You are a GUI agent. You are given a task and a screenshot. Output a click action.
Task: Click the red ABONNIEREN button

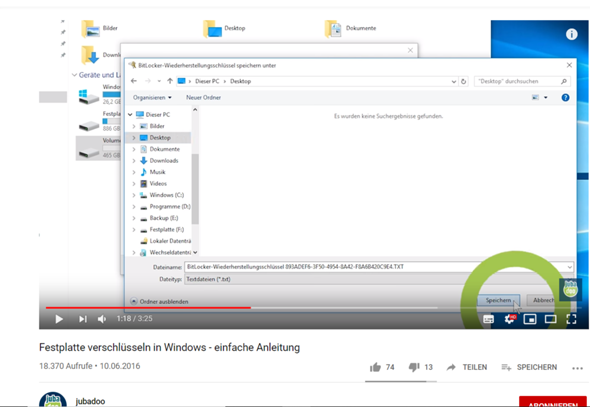click(552, 402)
